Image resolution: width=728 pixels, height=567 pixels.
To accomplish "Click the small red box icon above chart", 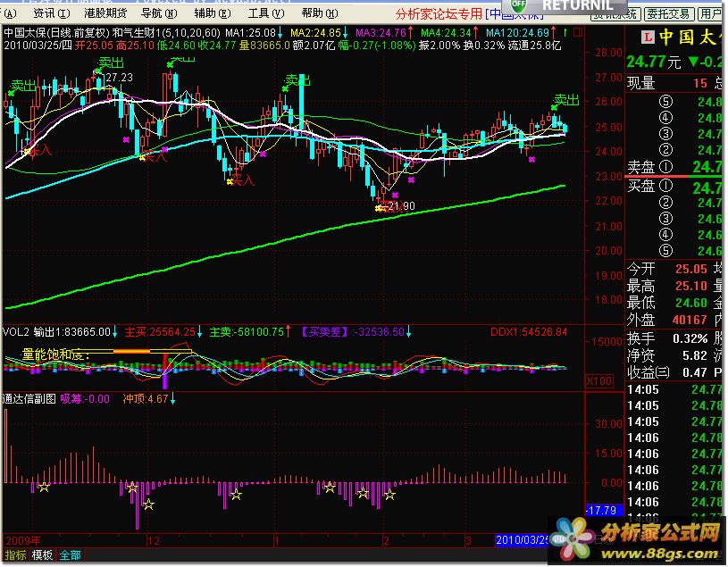I will coord(578,32).
